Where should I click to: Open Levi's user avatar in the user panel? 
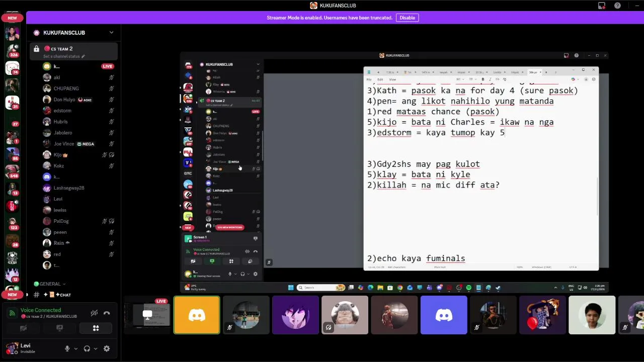pos(12,348)
